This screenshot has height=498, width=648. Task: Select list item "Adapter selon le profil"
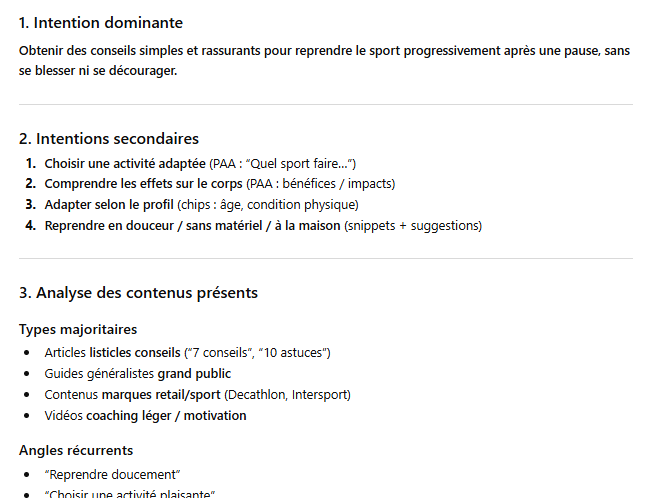click(x=110, y=205)
